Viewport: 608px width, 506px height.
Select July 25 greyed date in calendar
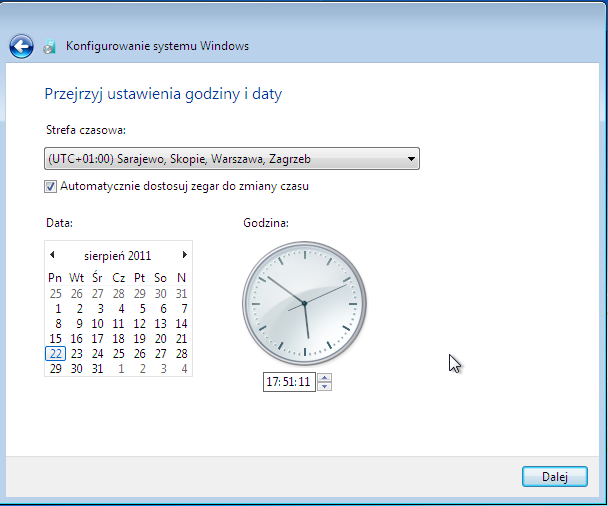[x=55, y=294]
